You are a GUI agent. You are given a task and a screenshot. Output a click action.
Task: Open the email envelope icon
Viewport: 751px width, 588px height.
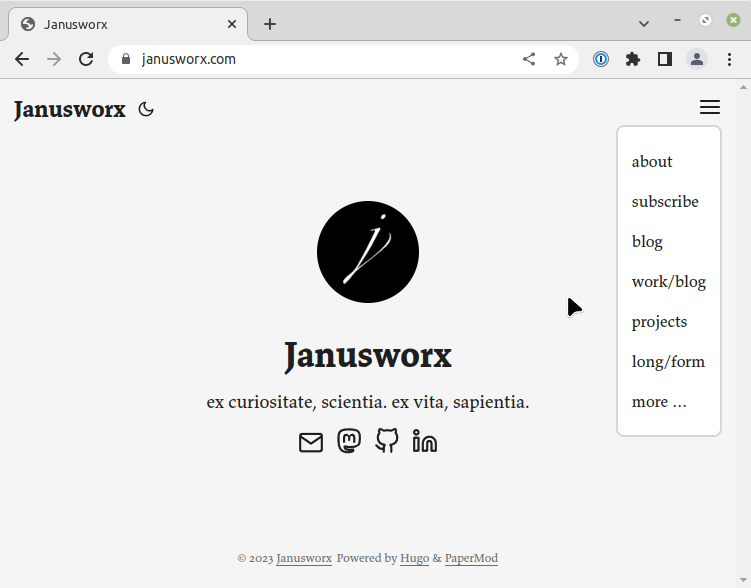(311, 442)
